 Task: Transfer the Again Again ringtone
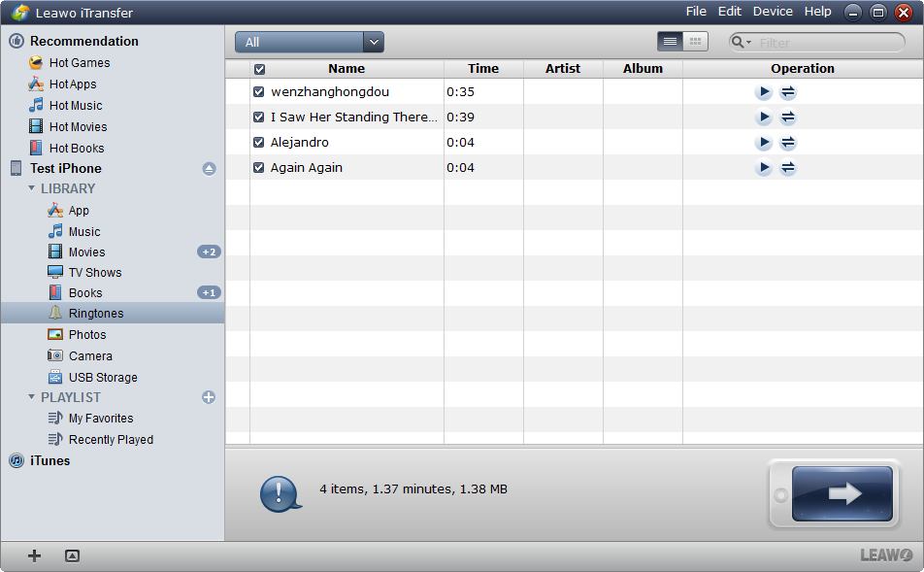pos(788,168)
